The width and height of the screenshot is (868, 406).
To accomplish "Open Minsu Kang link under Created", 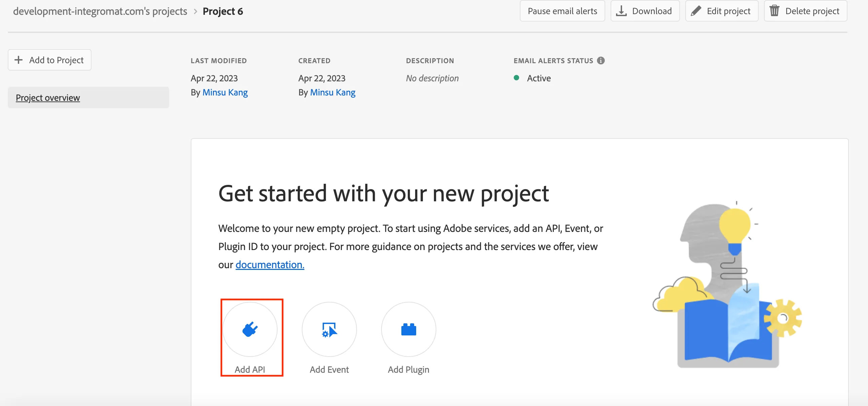I will coord(333,92).
